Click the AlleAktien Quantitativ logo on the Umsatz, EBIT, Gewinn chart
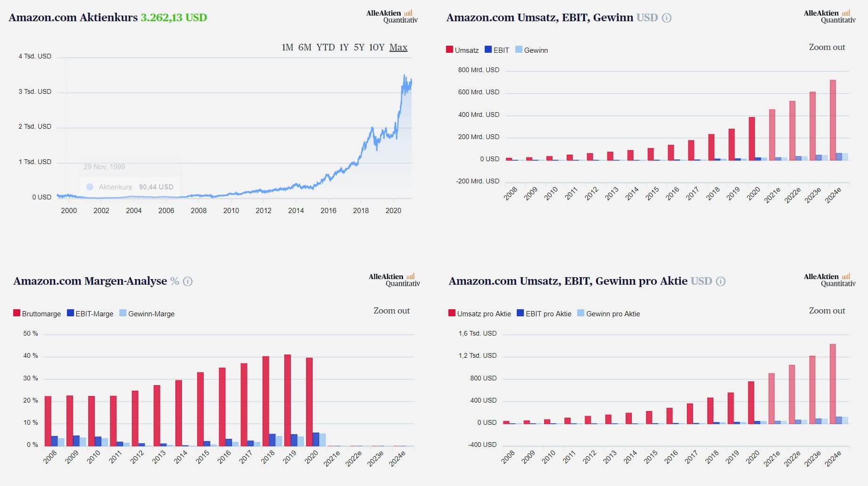The height and width of the screenshot is (486, 868). (829, 16)
